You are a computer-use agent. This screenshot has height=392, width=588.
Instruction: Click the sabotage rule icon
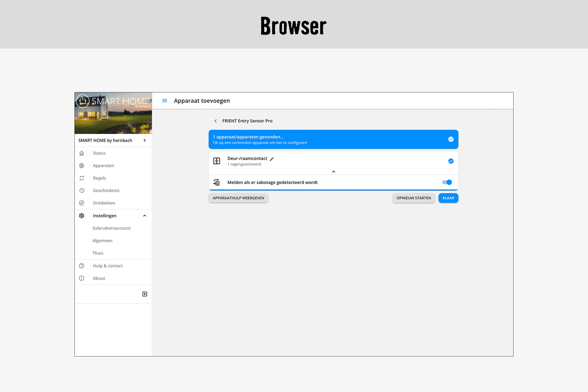tap(217, 182)
